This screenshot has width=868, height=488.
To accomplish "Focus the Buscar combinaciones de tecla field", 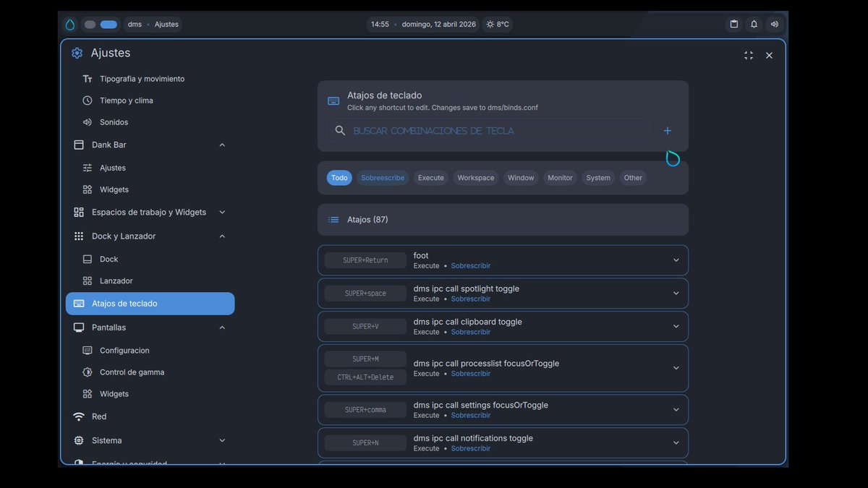I will pyautogui.click(x=488, y=131).
